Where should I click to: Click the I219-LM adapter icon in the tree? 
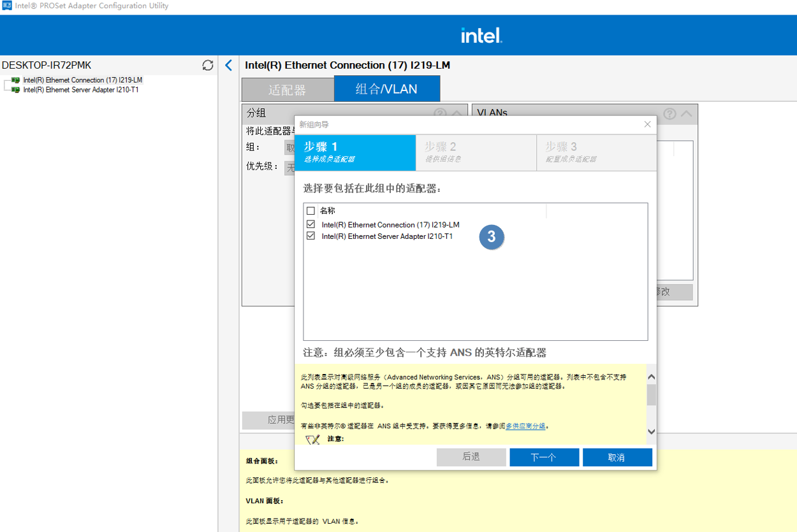pyautogui.click(x=15, y=80)
